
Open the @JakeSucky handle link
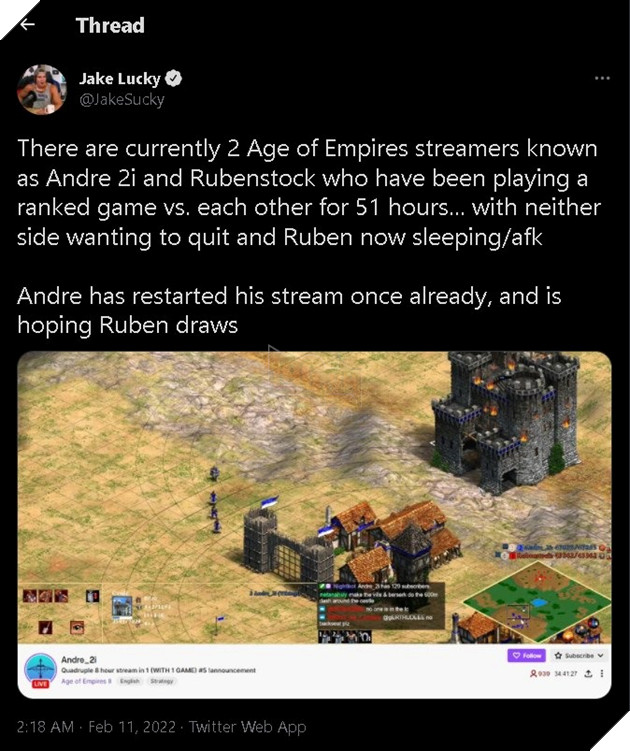tap(122, 99)
